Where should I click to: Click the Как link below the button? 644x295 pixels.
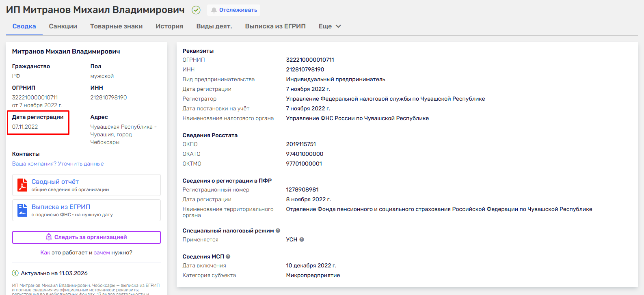[x=45, y=252]
